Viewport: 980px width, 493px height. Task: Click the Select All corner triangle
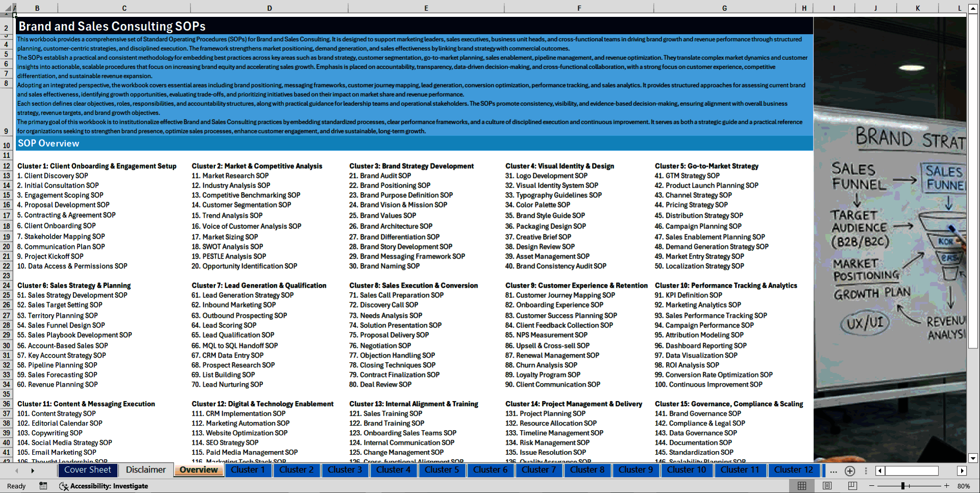(7, 8)
